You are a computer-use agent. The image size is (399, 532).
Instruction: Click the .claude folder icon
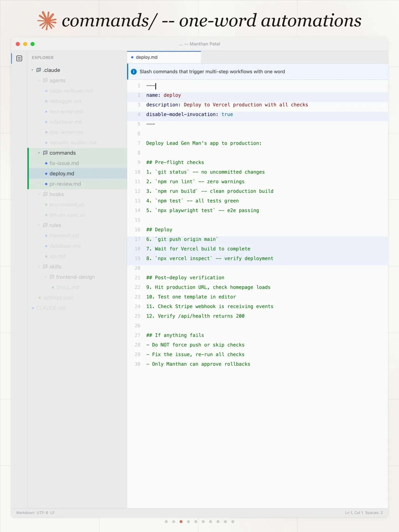pyautogui.click(x=39, y=70)
